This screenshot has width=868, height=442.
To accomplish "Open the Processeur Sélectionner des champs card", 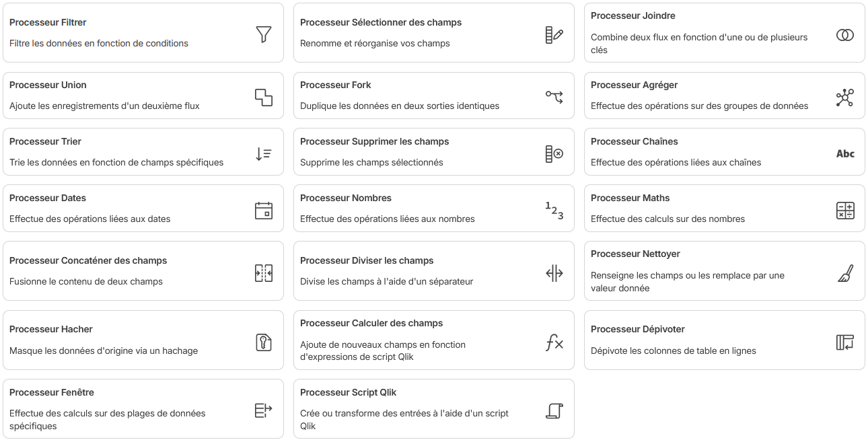I will 433,32.
